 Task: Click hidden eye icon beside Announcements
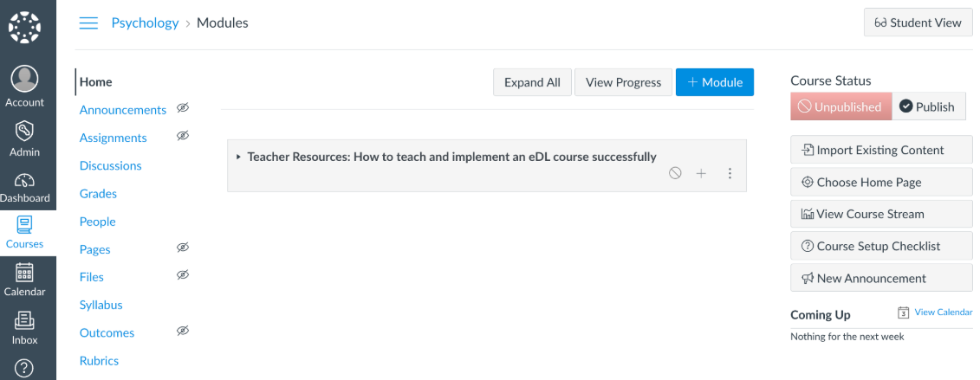(x=183, y=108)
